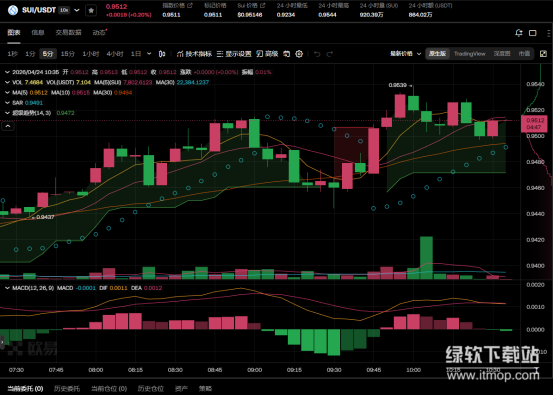Open the 历史仓位 tab
554x395 pixels.
click(151, 389)
